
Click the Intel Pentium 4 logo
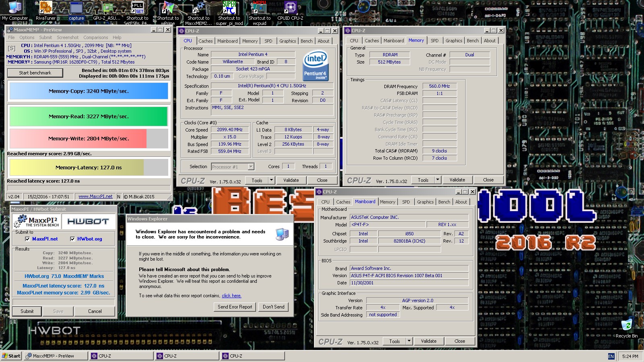coord(316,65)
